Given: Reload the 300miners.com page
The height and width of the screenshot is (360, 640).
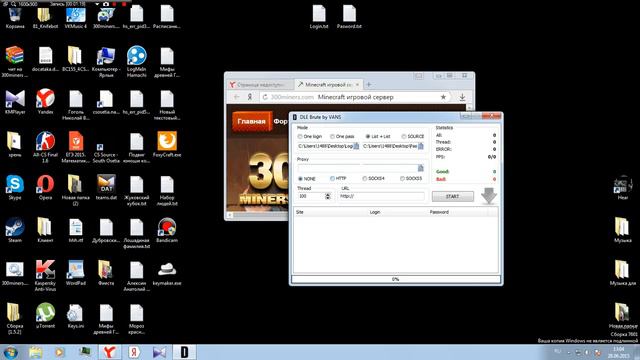Looking at the screenshot, I should [265, 97].
